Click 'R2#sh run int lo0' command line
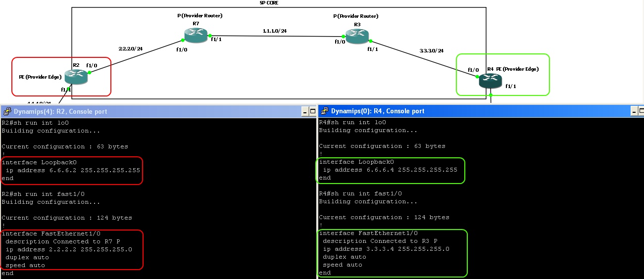Image resolution: width=644 pixels, height=279 pixels. (36, 123)
